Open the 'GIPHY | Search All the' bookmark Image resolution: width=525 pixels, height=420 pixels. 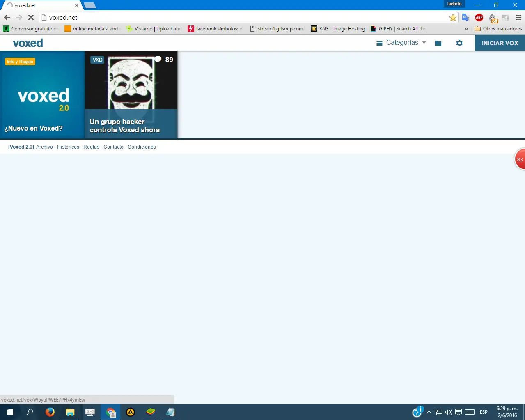[399, 29]
